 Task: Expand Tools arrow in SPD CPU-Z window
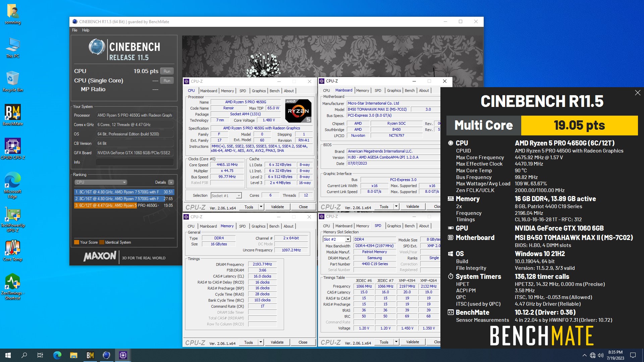[x=396, y=342]
